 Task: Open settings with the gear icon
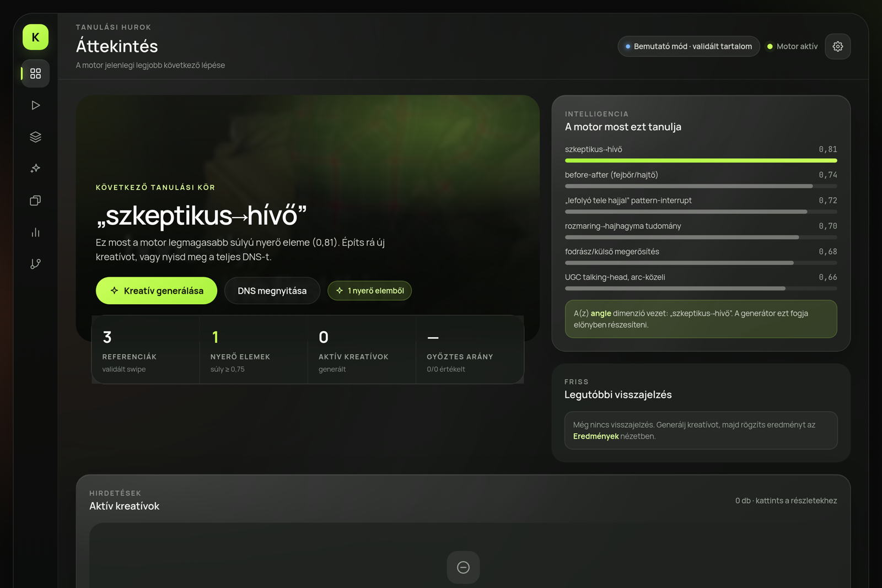tap(837, 46)
